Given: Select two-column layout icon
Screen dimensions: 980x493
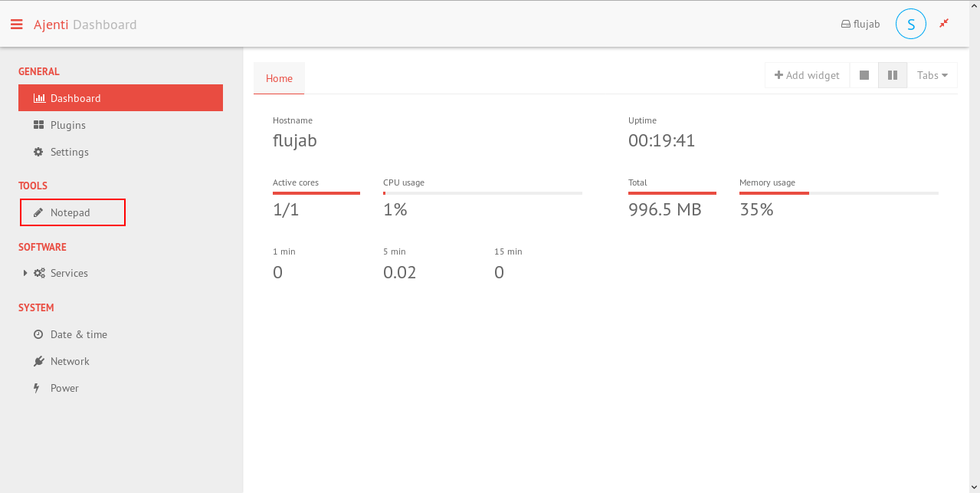Looking at the screenshot, I should 892,75.
